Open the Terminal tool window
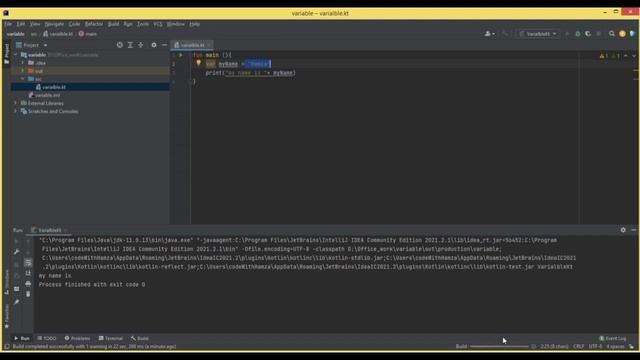This screenshot has width=640, height=360. click(111, 338)
